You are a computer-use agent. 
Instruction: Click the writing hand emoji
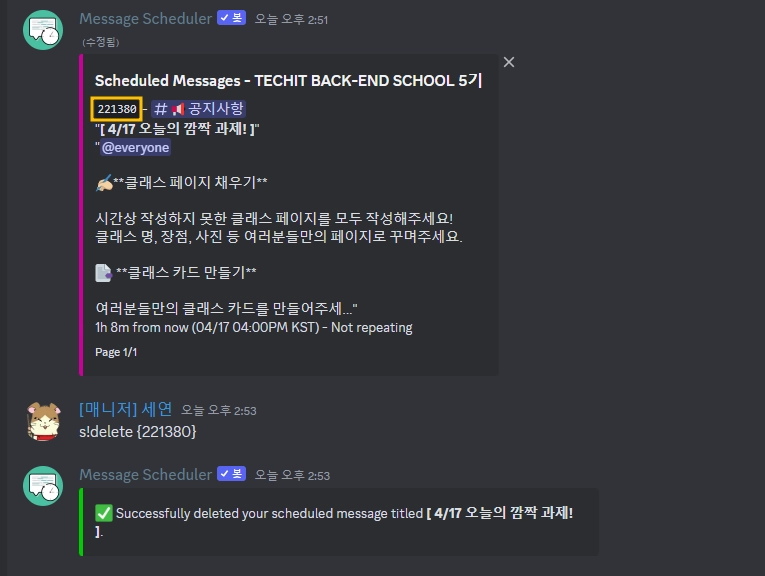pyautogui.click(x=103, y=183)
